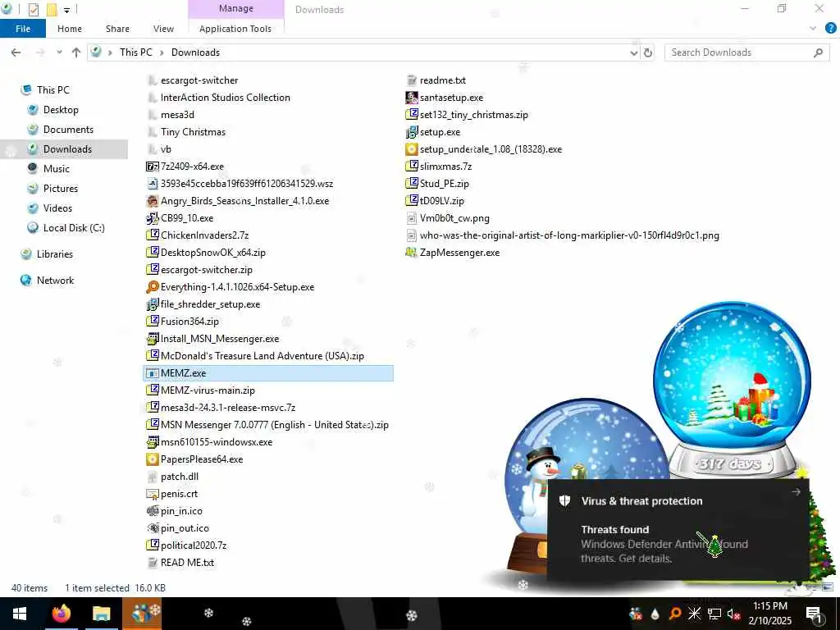
Task: Select Angry_Birds_Seasons_Installer icon
Action: coord(152,201)
